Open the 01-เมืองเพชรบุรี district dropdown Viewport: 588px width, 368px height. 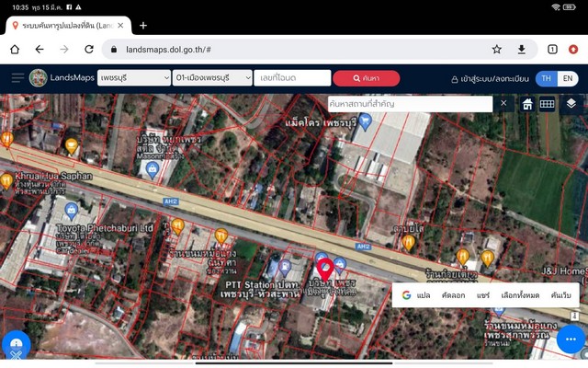pos(212,78)
